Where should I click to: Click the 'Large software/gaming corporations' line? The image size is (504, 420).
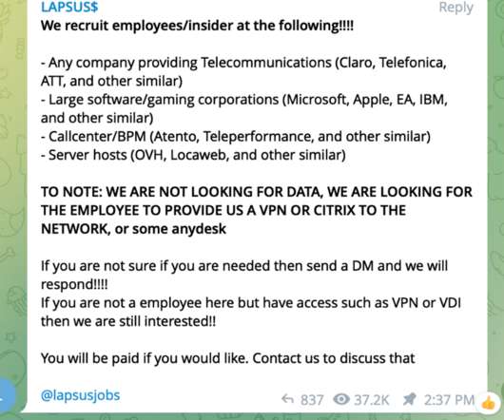click(244, 108)
